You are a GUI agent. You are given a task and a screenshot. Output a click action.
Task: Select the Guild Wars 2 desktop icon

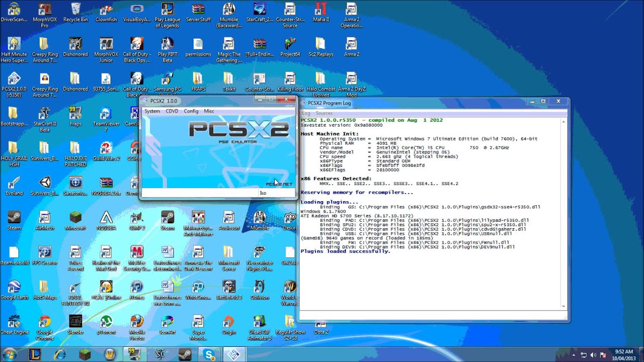click(x=106, y=151)
